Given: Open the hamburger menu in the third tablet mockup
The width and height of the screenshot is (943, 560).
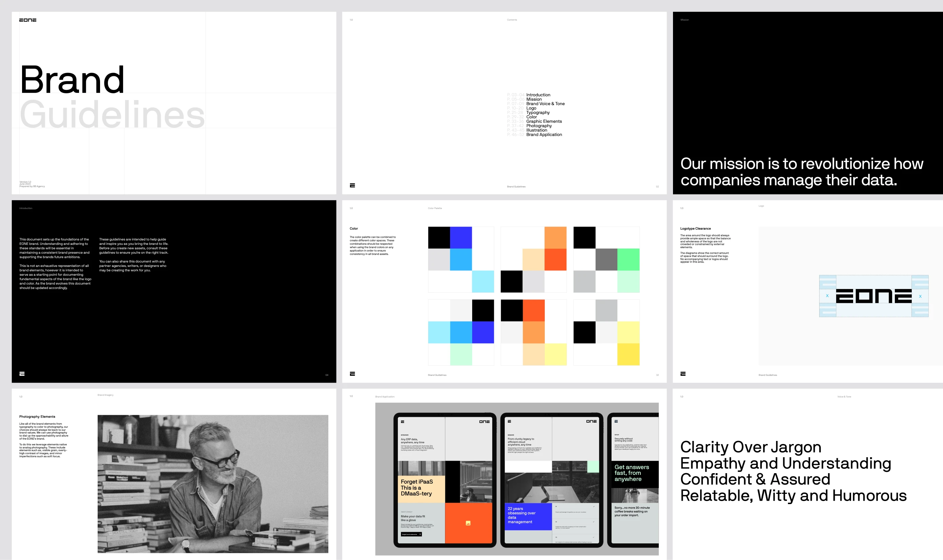Looking at the screenshot, I should click(616, 421).
